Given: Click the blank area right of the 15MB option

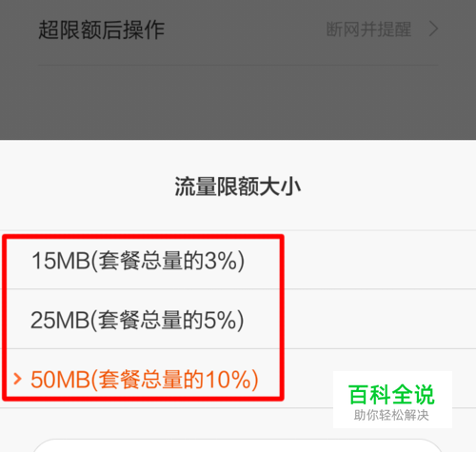Looking at the screenshot, I should coord(379,260).
